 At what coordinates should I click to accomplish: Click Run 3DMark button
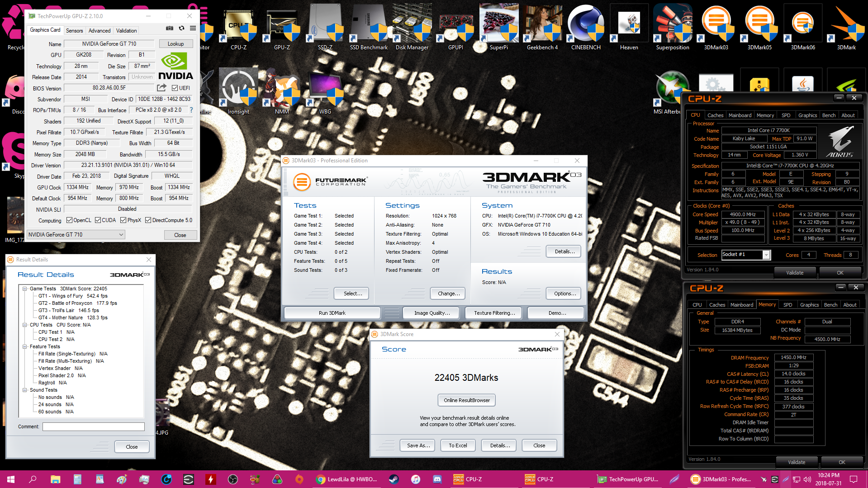[x=332, y=313]
